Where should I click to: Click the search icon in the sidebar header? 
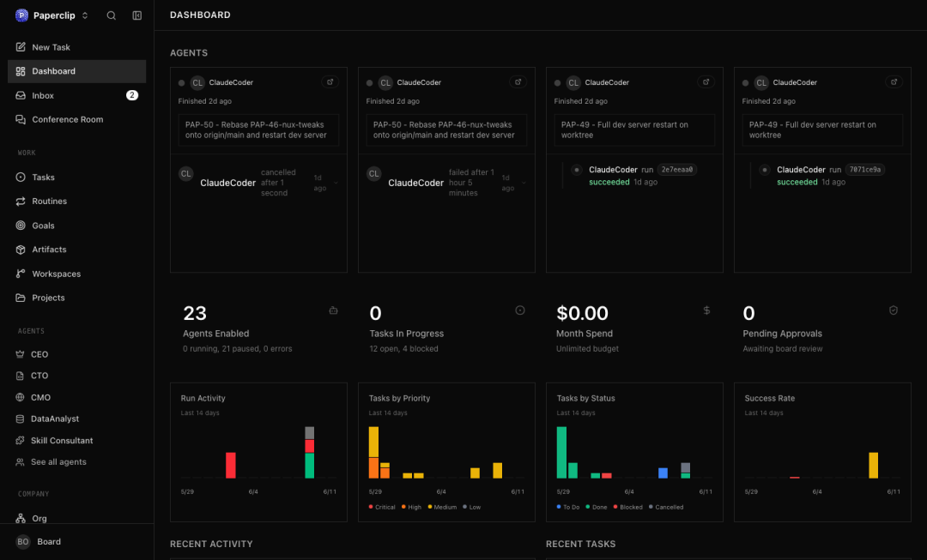click(x=111, y=15)
